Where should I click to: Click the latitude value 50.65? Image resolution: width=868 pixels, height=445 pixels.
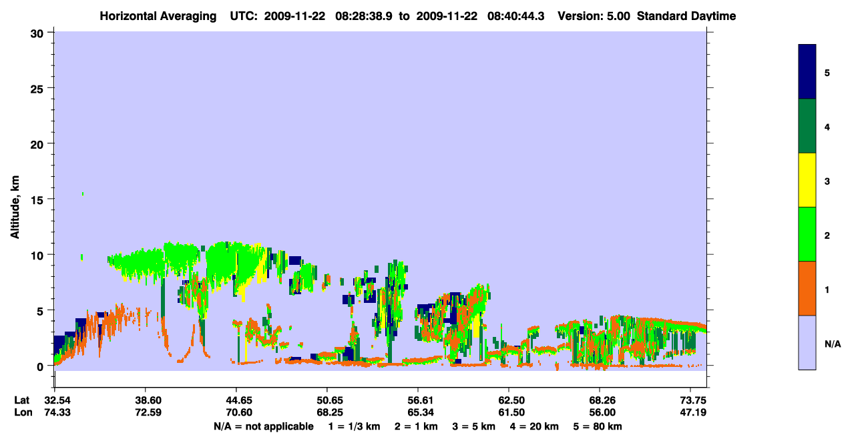tap(327, 400)
